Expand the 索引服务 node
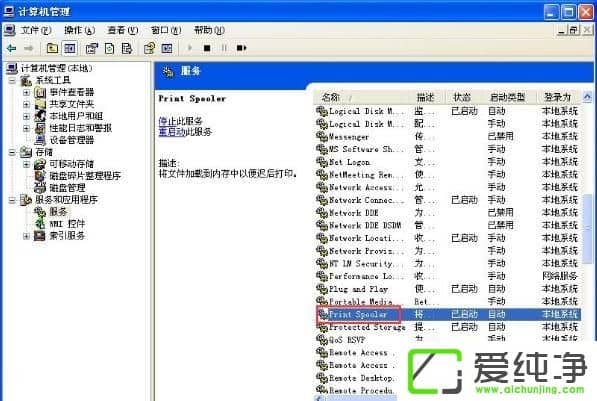Viewport: 597px width, 401px height. point(26,236)
